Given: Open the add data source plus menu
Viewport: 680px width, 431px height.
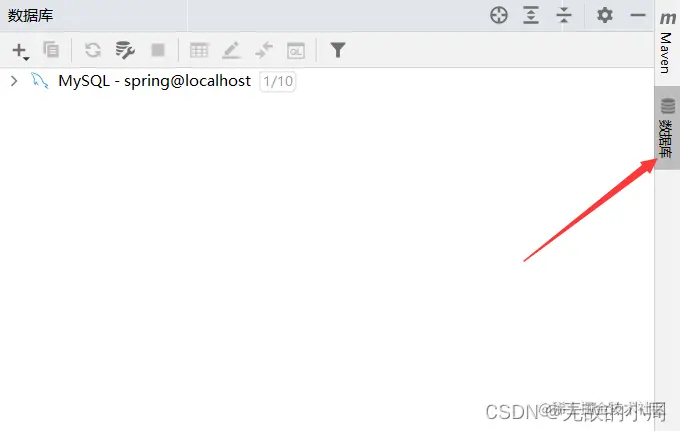Looking at the screenshot, I should click(x=20, y=51).
